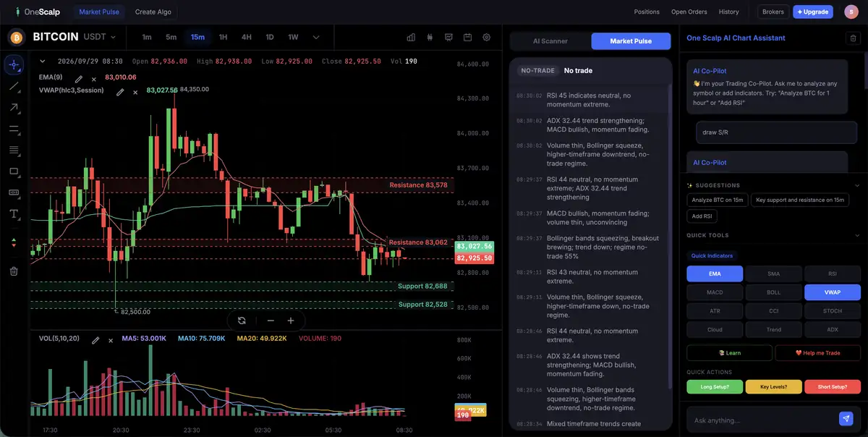Select the price range measure tool
This screenshot has width=868, height=437.
click(14, 193)
